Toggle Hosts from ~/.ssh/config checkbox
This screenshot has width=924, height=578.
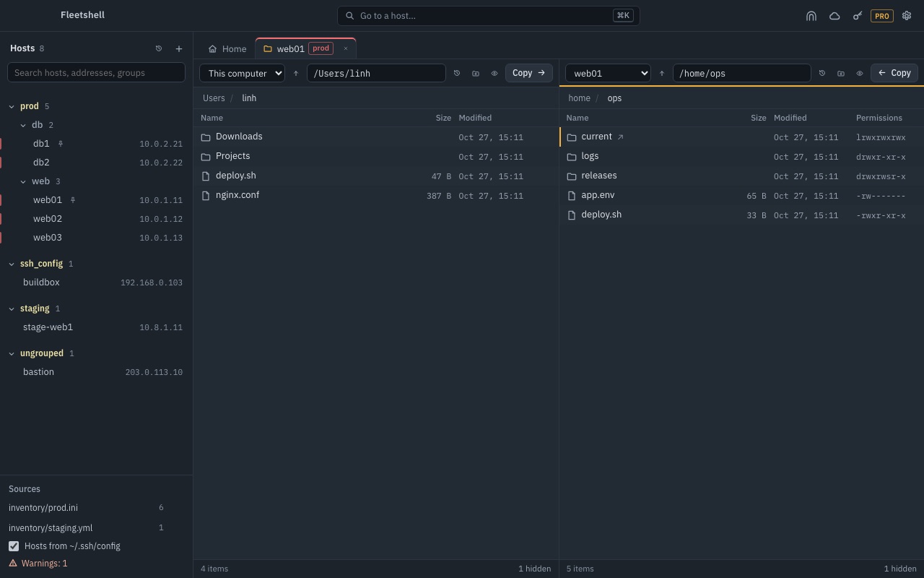pyautogui.click(x=14, y=546)
